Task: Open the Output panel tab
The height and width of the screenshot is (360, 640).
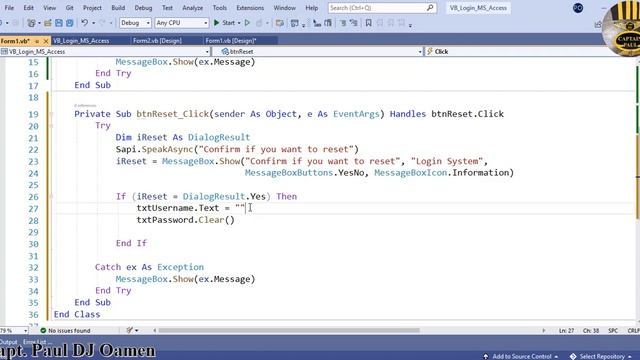Action: coord(9,342)
